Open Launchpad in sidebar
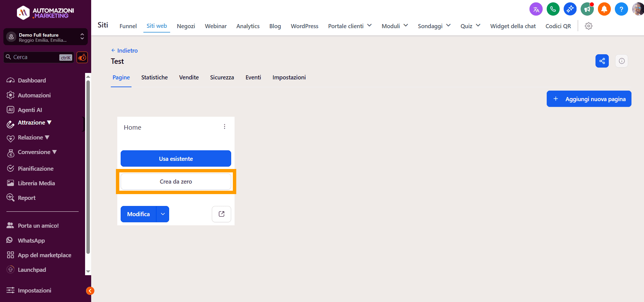The height and width of the screenshot is (302, 644). click(32, 270)
